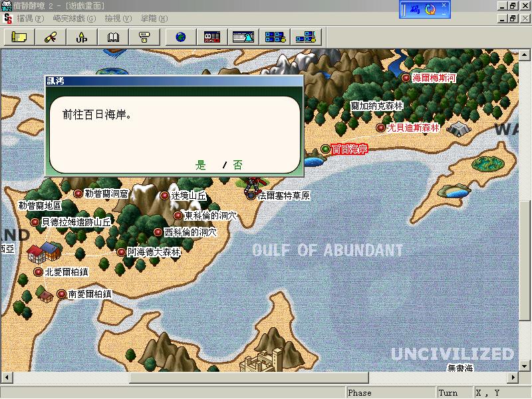Open the menu labelled (H)
The height and width of the screenshot is (399, 532).
click(154, 19)
